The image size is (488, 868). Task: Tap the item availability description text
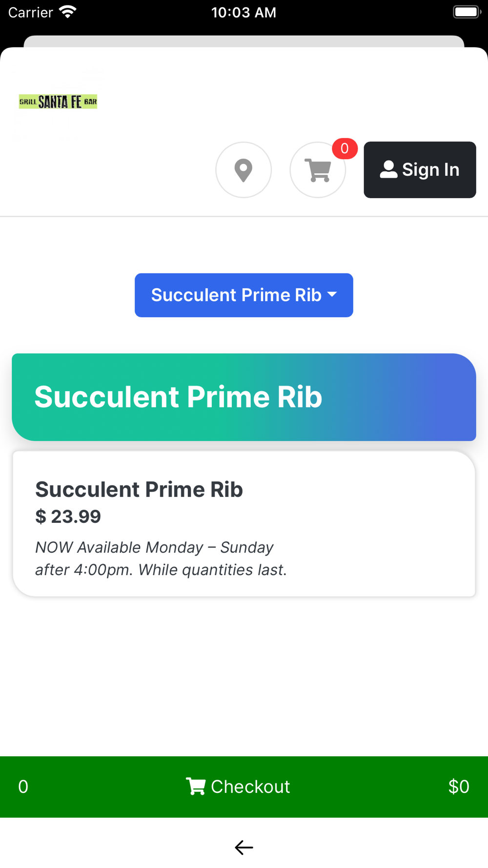(161, 558)
